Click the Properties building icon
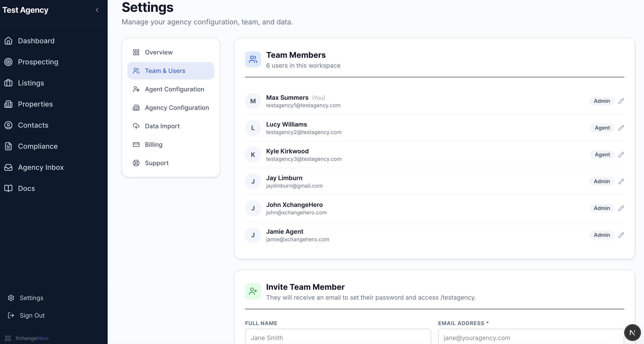This screenshot has width=644, height=344. [x=8, y=104]
